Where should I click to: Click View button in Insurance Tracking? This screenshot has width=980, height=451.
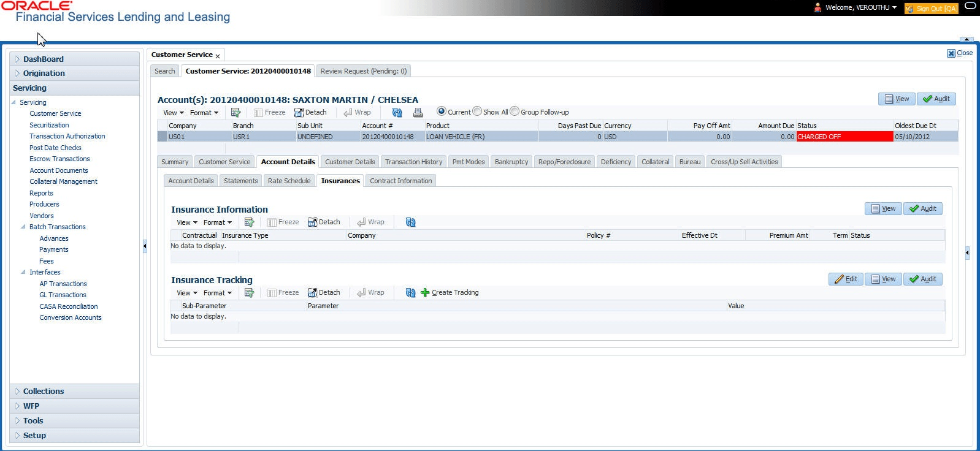(883, 279)
